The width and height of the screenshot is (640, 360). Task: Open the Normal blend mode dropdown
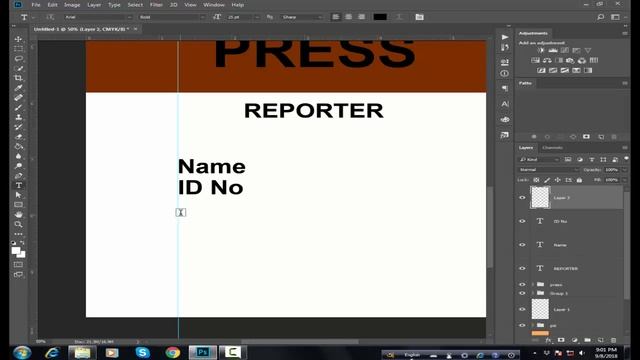[548, 170]
